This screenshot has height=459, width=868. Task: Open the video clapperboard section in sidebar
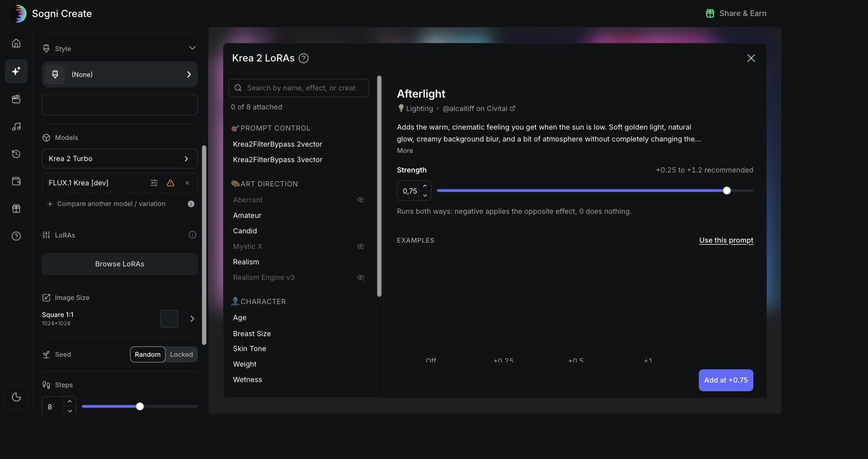[16, 99]
